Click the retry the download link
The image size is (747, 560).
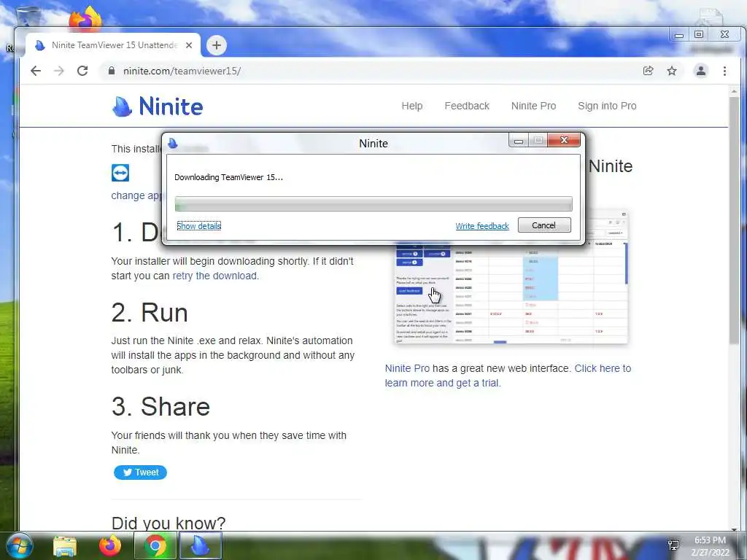tap(214, 276)
